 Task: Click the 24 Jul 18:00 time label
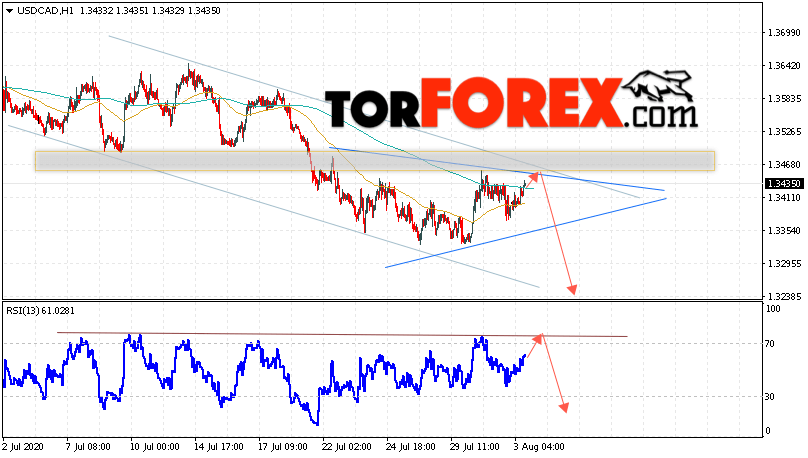click(x=410, y=447)
